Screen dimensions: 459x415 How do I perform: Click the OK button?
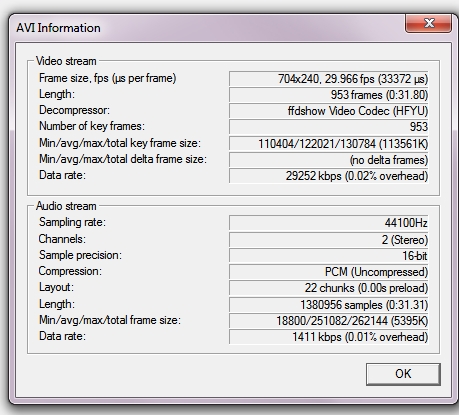tap(403, 374)
